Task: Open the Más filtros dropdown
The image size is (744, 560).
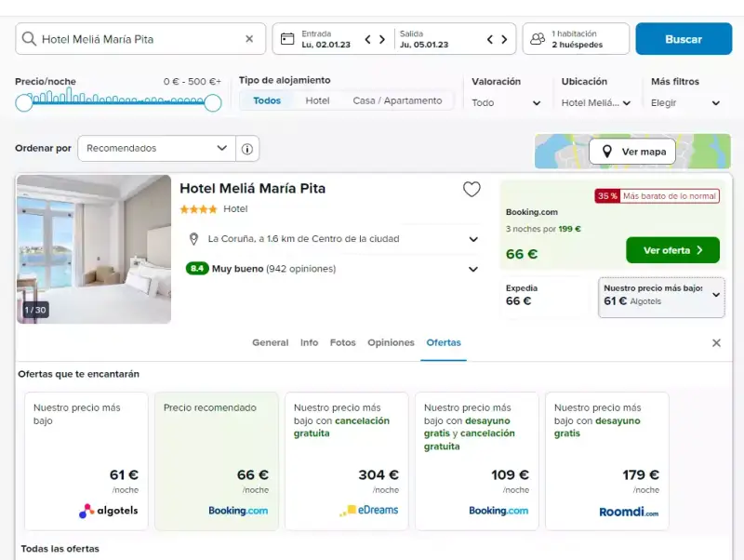Action: 685,103
